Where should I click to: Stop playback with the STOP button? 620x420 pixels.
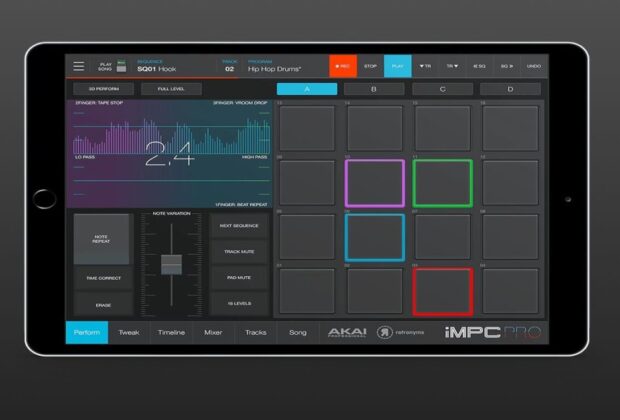coord(370,66)
